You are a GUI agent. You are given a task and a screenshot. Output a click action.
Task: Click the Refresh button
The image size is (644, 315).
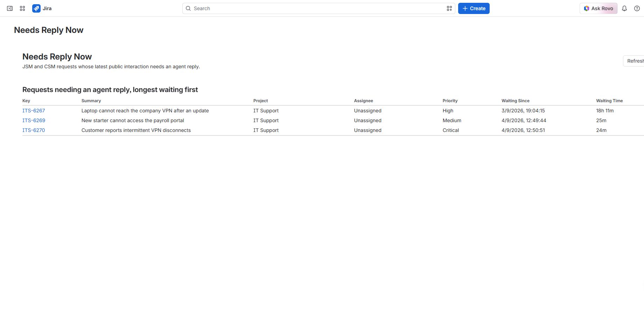tap(634, 61)
